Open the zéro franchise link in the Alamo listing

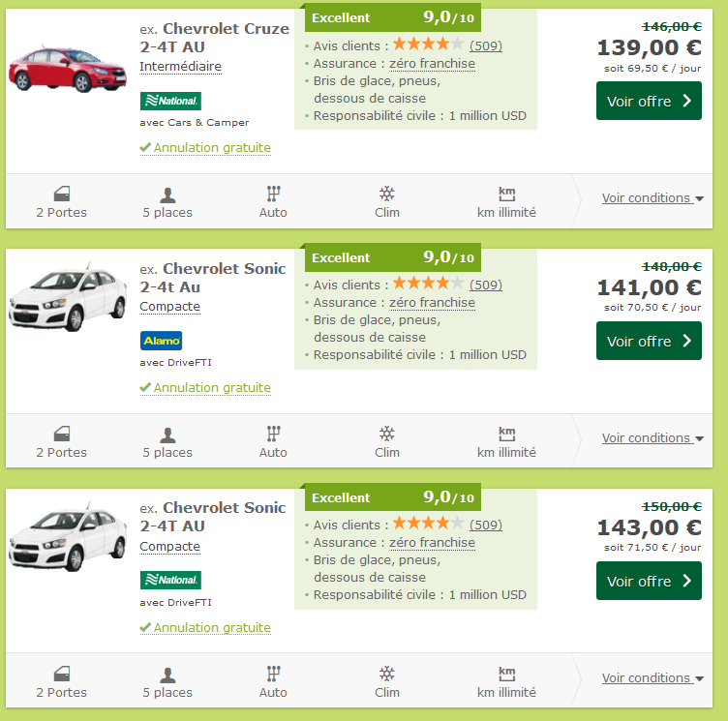pos(432,303)
